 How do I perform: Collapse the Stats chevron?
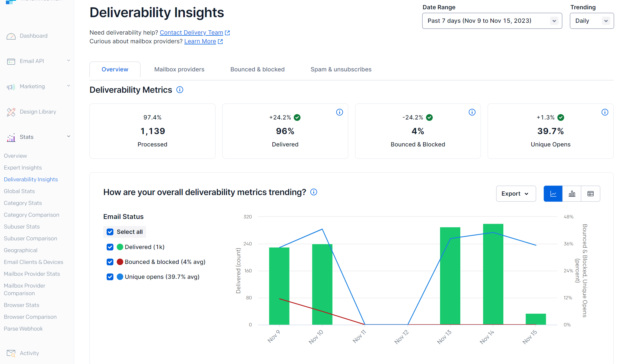pos(68,137)
